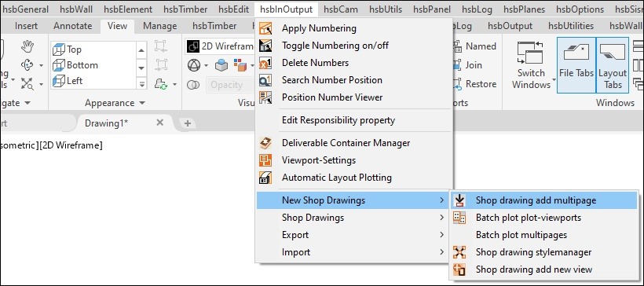This screenshot has height=286, width=644.
Task: Click the Restore viewports icon
Action: (458, 84)
